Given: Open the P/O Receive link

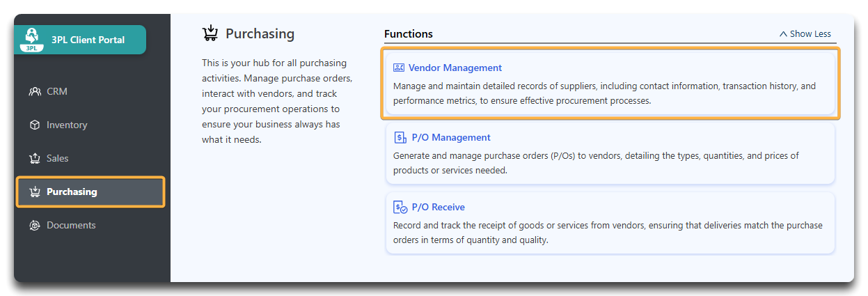Looking at the screenshot, I should (x=439, y=207).
